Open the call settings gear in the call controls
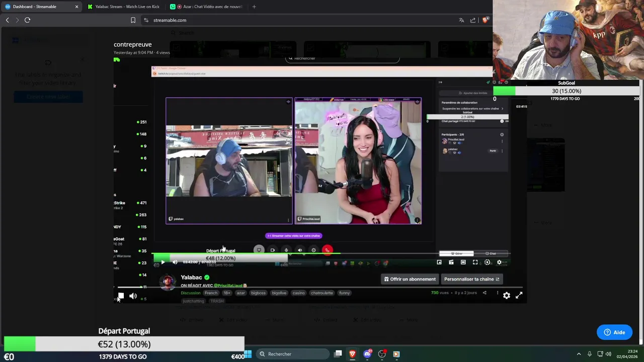This screenshot has height=362, width=644. pos(313,250)
